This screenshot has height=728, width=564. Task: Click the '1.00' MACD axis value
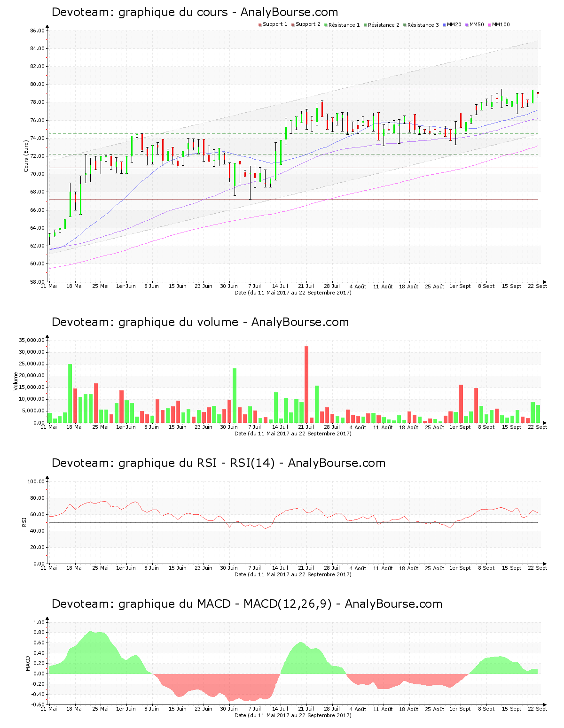click(39, 622)
